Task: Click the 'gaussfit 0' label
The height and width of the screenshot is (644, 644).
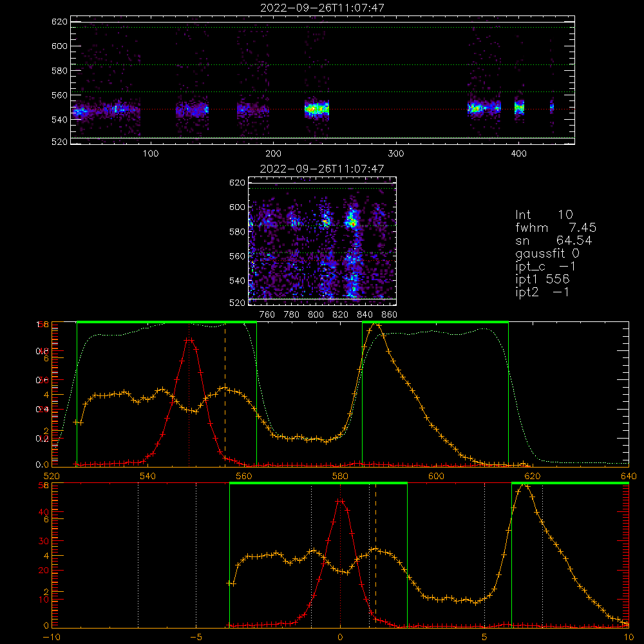Action: 547,253
